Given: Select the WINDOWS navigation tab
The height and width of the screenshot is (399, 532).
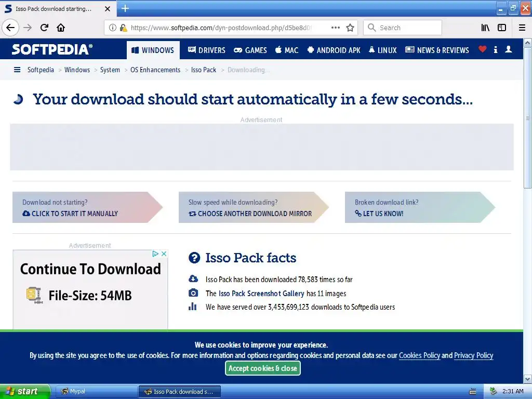Looking at the screenshot, I should point(153,50).
